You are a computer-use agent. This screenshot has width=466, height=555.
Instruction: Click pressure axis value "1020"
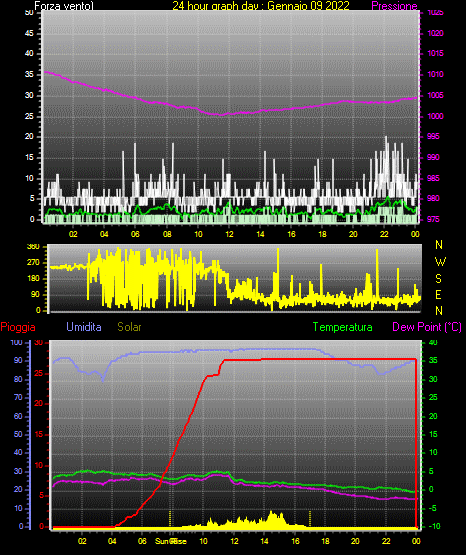[435, 33]
